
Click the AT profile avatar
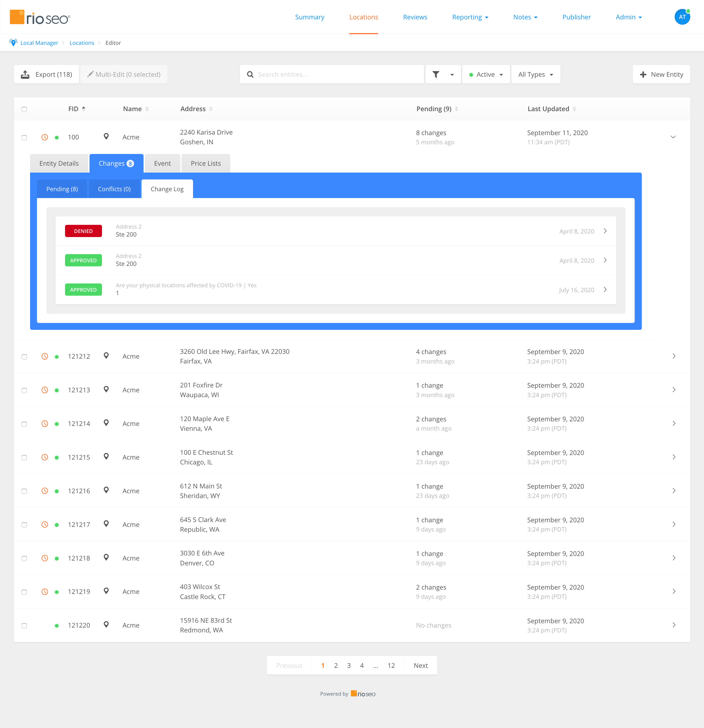[x=682, y=16]
